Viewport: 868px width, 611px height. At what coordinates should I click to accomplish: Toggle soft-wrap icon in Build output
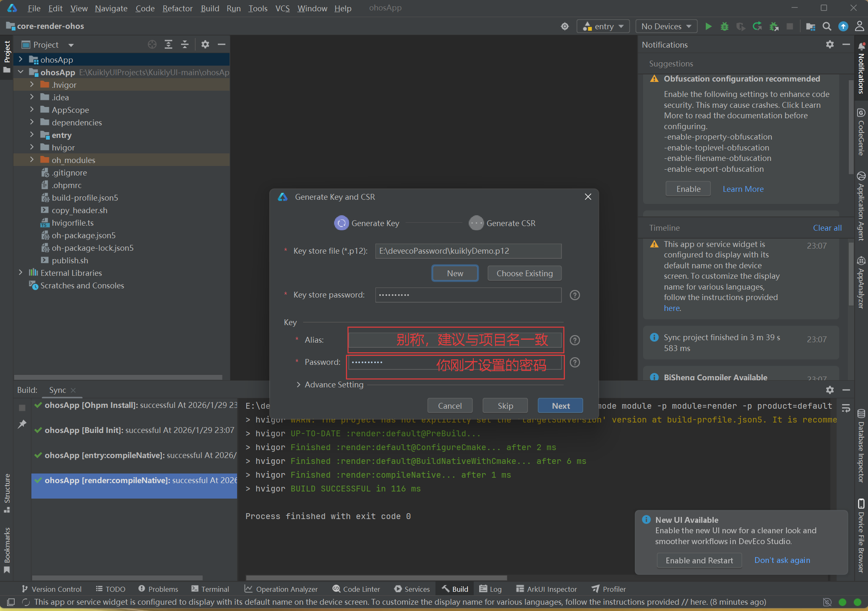[846, 408]
